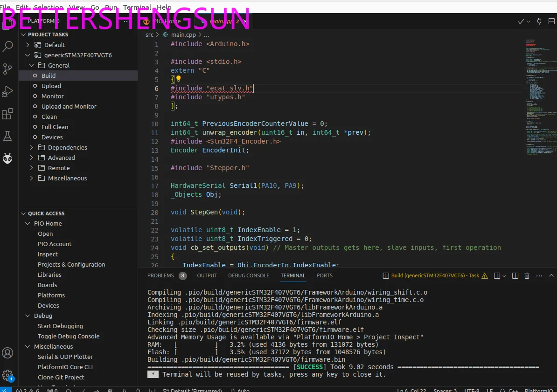Open Serial & UDP Plotter
The image size is (557, 392).
click(65, 357)
